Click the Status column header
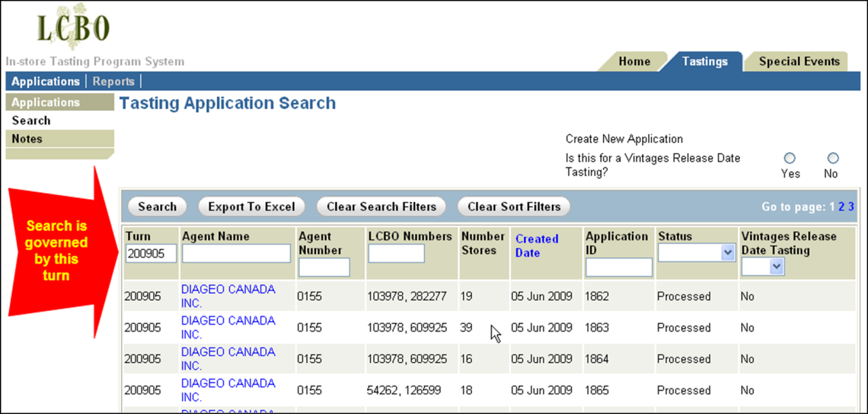Viewport: 868px width, 414px height. point(675,236)
